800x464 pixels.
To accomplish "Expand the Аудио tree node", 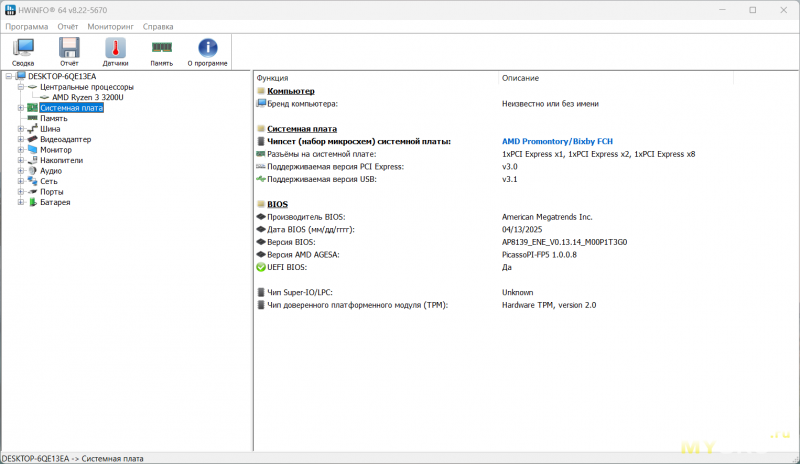I will [x=20, y=170].
